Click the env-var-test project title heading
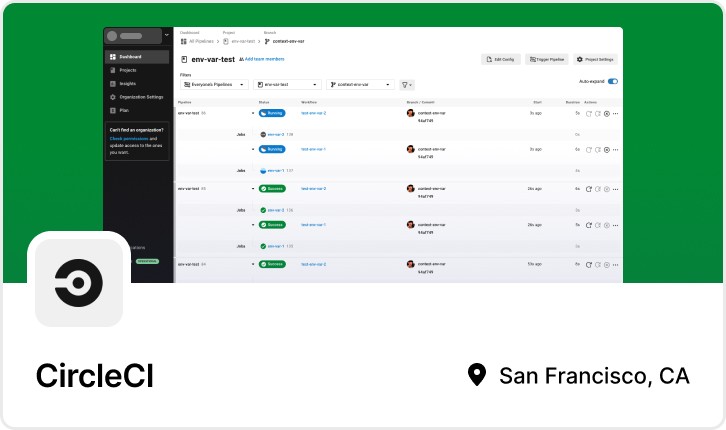The width and height of the screenshot is (726, 430). pyautogui.click(x=213, y=59)
